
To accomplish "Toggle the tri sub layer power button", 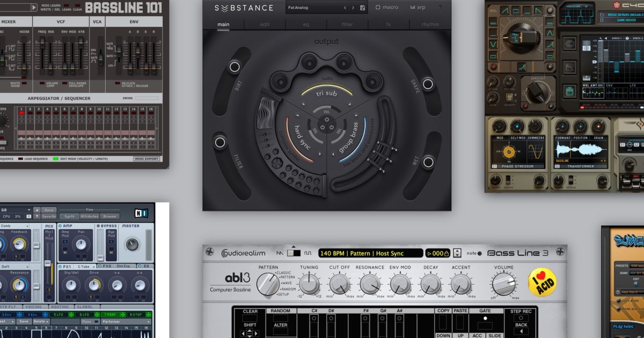I will point(327,120).
